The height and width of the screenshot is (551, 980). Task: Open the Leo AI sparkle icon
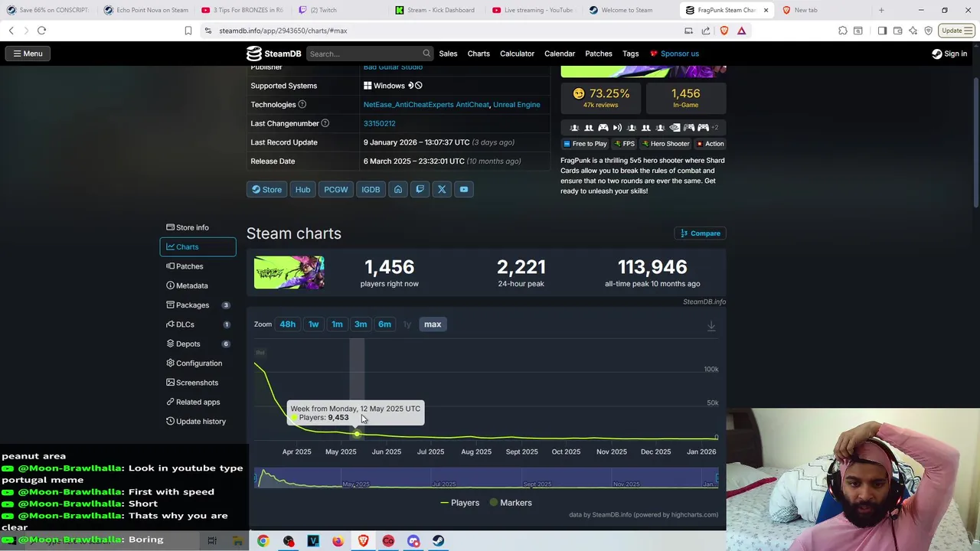pyautogui.click(x=913, y=31)
